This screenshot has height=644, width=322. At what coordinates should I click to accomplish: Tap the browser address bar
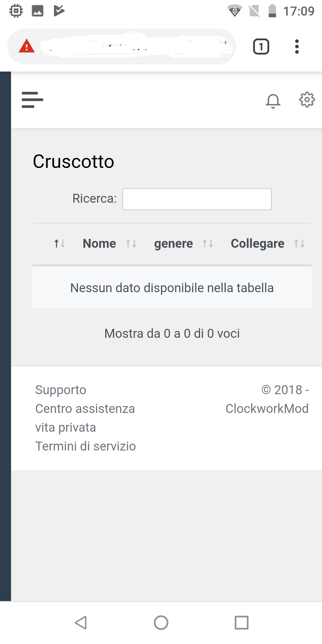[x=134, y=47]
